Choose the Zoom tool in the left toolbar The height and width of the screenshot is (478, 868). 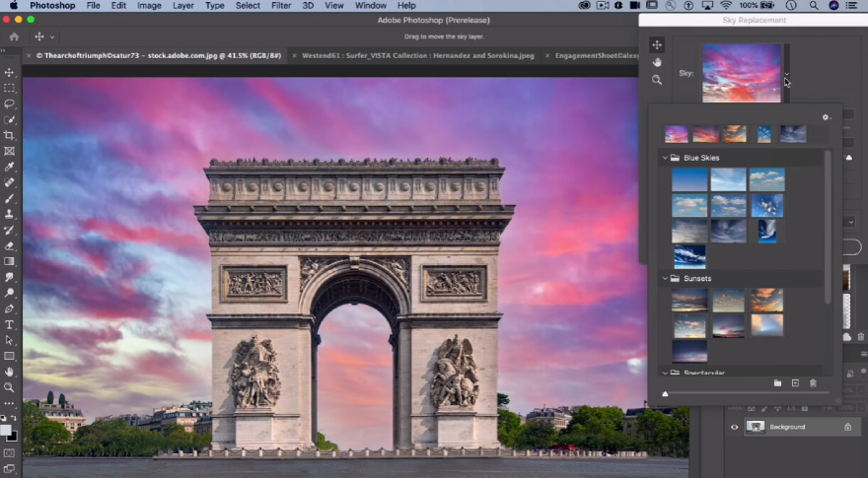click(x=10, y=387)
